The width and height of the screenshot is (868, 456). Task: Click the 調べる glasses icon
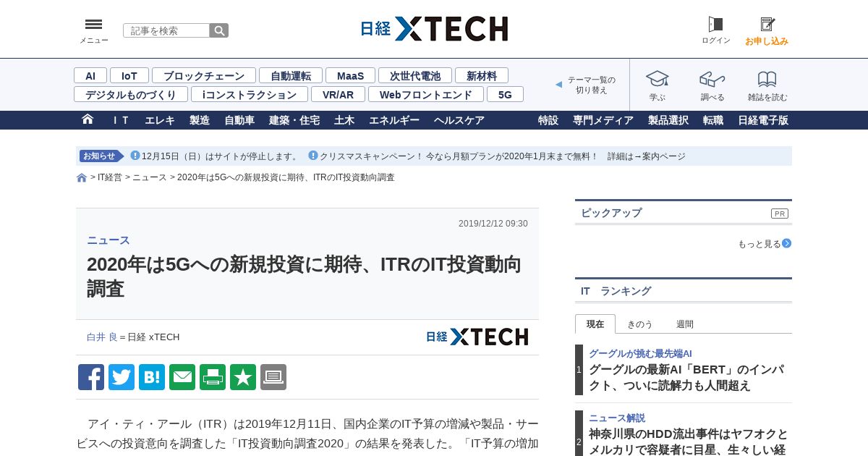[712, 79]
